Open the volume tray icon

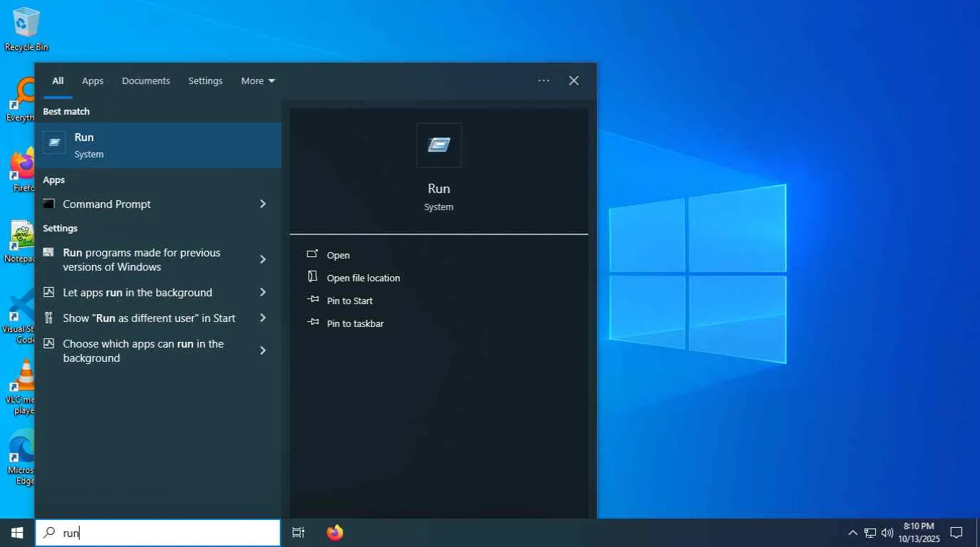tap(887, 533)
